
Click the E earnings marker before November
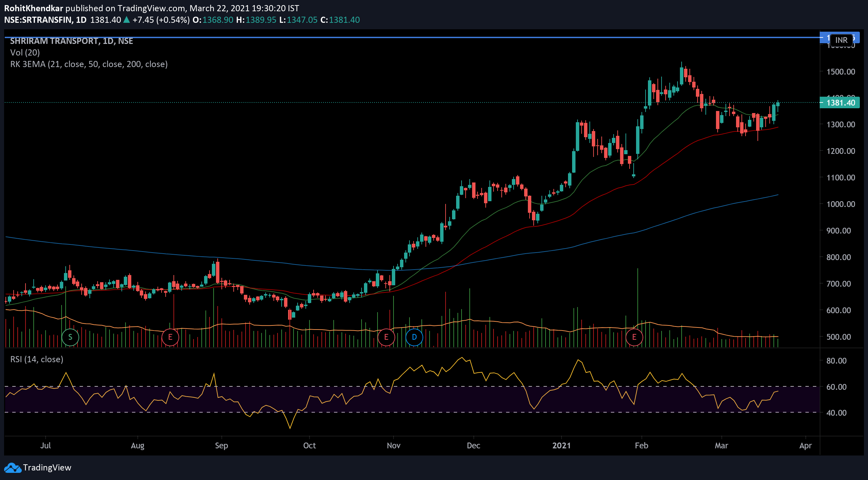pos(386,337)
